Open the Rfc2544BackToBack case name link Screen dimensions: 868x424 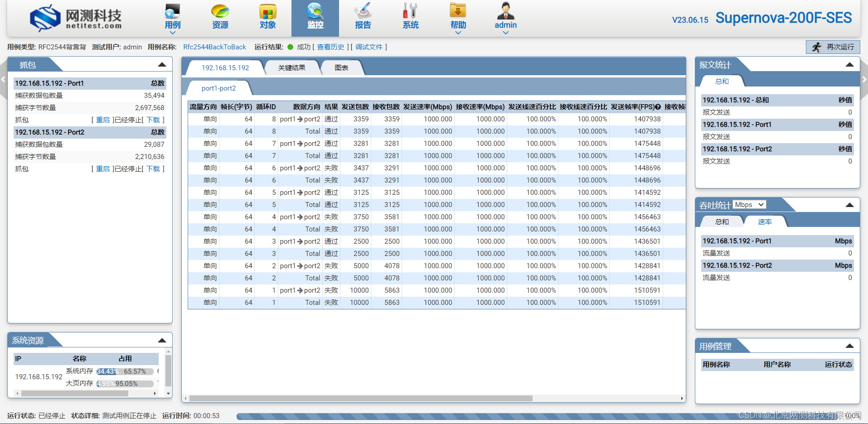[214, 47]
